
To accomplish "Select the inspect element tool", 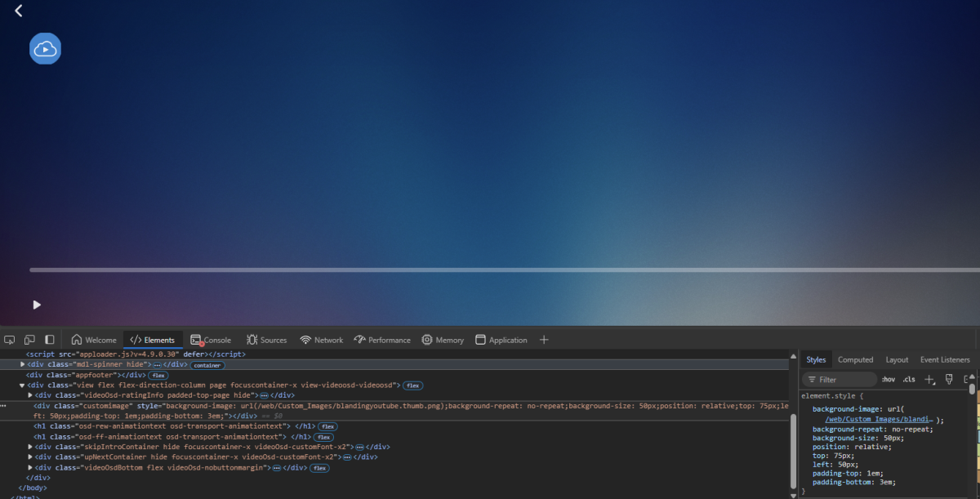I will pos(9,339).
